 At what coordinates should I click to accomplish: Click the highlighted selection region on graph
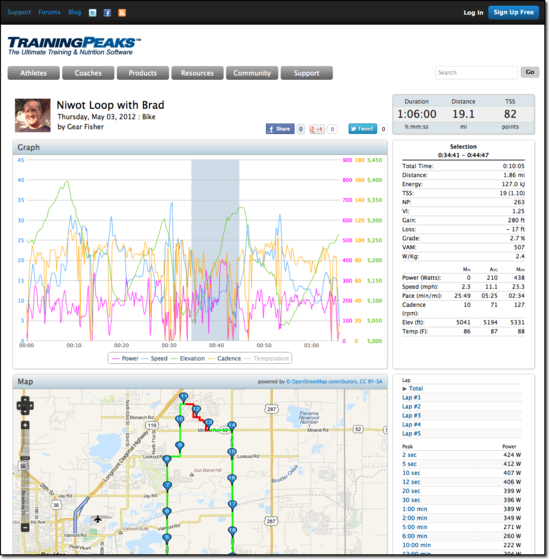click(x=215, y=250)
